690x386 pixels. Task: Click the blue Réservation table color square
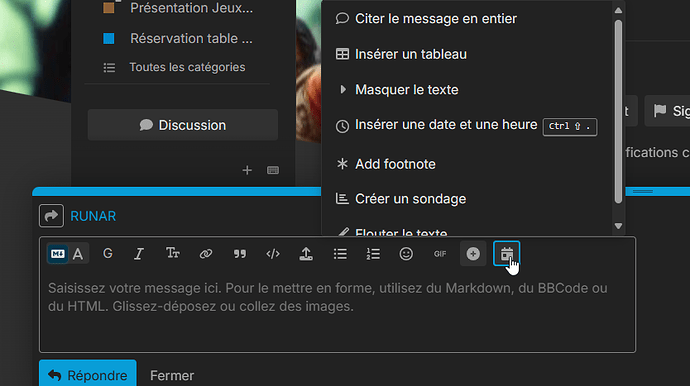tap(109, 39)
